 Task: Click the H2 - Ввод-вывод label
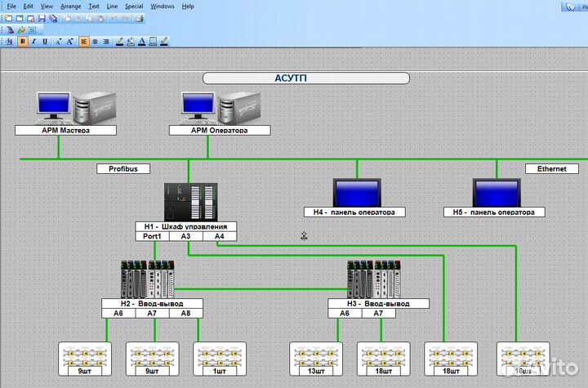click(153, 303)
